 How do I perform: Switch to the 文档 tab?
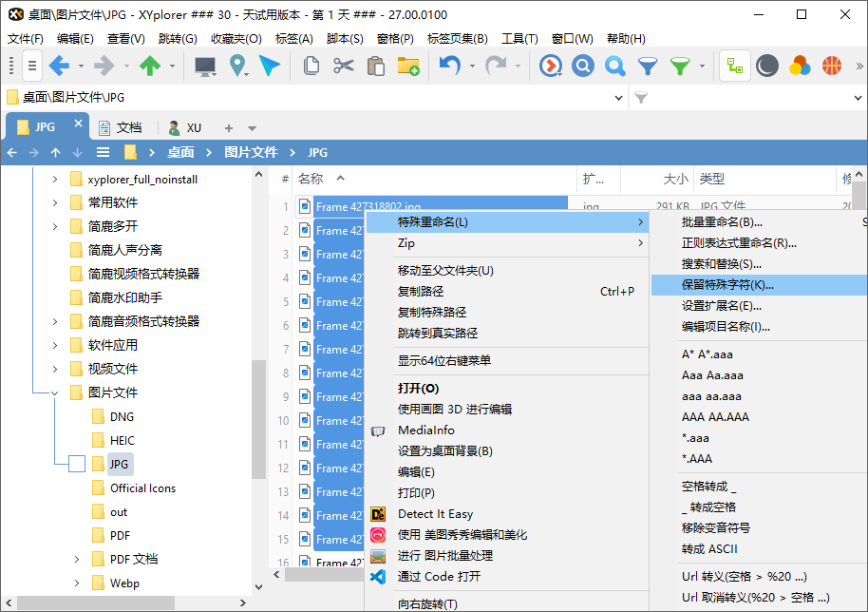128,126
